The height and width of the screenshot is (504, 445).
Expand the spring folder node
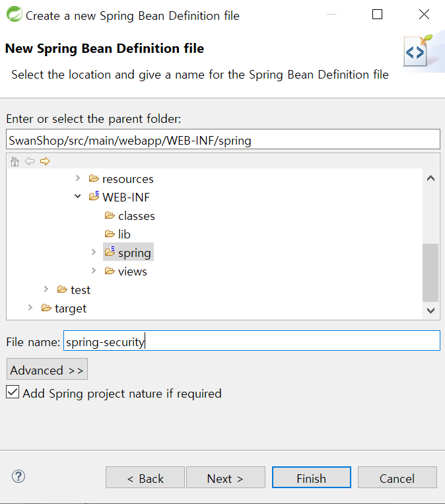(x=94, y=252)
